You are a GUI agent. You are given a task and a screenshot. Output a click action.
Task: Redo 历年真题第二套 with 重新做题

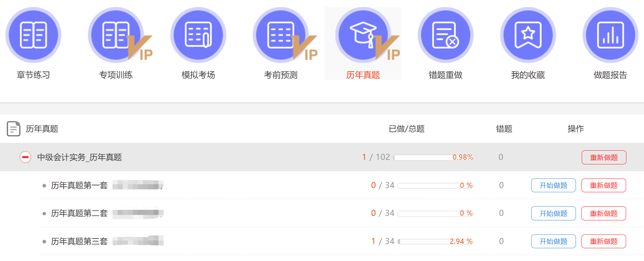pos(603,213)
